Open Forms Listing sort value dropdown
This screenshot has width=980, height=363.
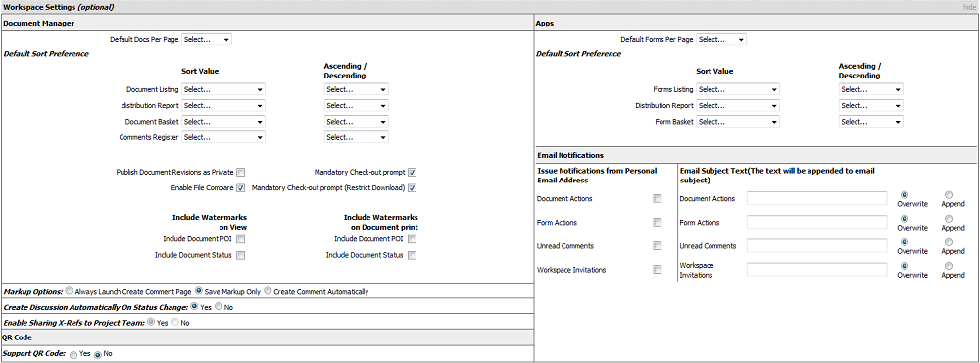738,89
